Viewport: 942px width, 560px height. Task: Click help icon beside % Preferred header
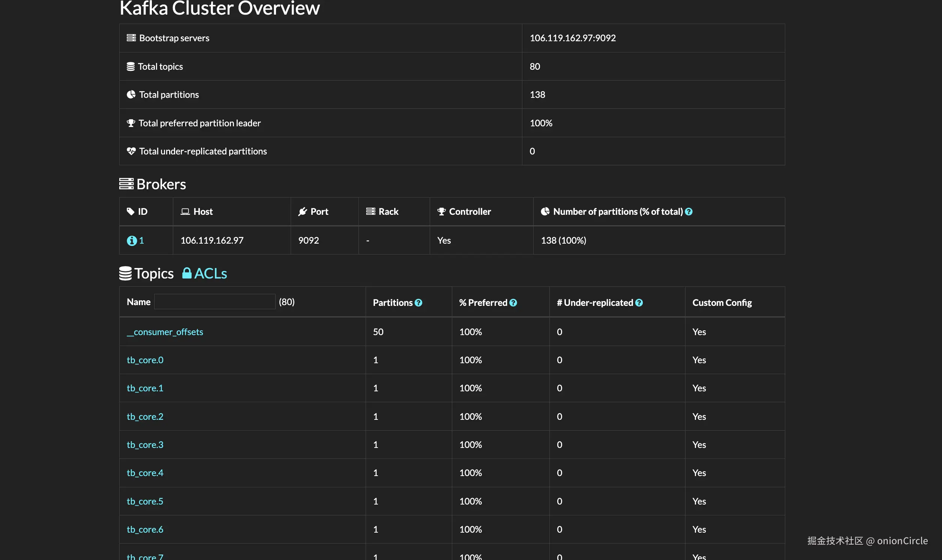513,302
